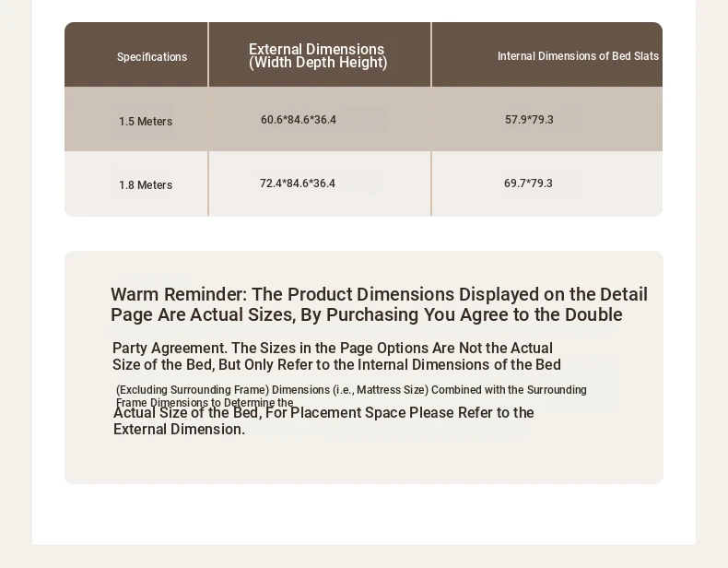Image resolution: width=728 pixels, height=568 pixels.
Task: Select the 57.9*79.3 internal dimension value
Action: click(x=529, y=120)
